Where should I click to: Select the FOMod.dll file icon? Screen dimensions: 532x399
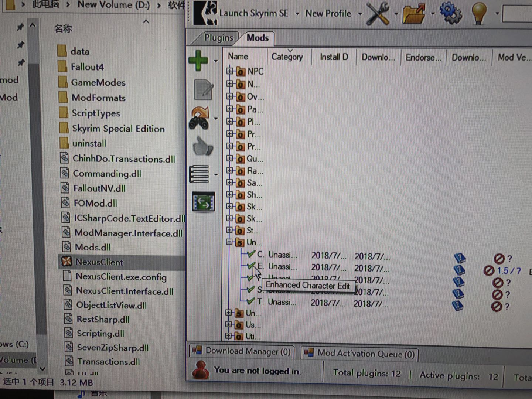65,202
